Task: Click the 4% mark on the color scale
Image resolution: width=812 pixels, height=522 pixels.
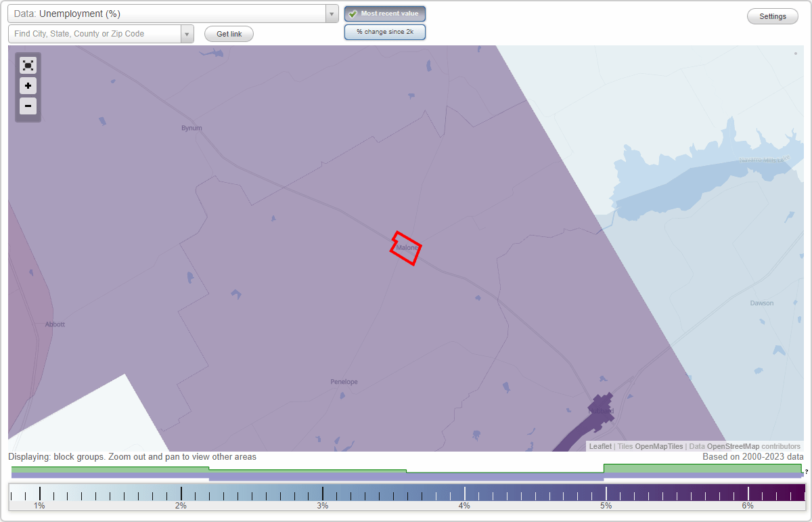Action: [x=464, y=494]
